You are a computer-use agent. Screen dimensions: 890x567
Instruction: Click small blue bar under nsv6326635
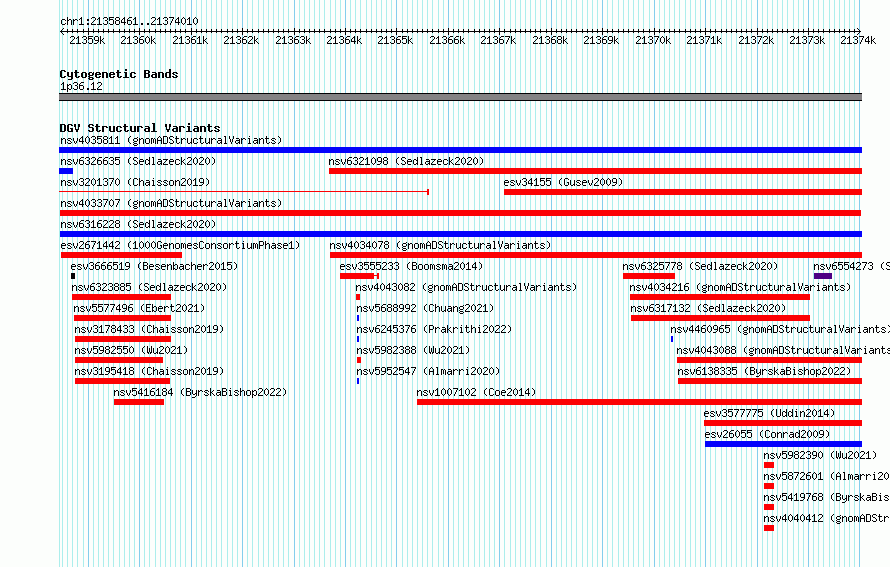coord(66,171)
